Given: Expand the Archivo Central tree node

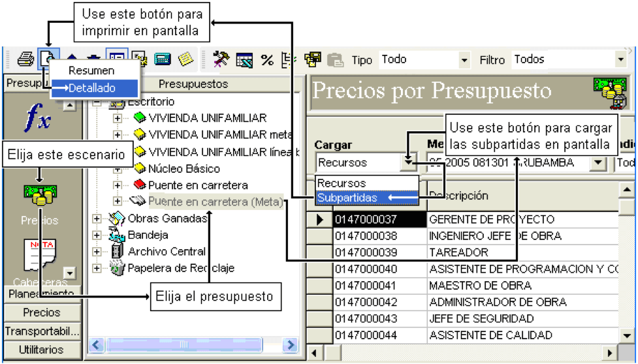Looking at the screenshot, I should pos(97,251).
